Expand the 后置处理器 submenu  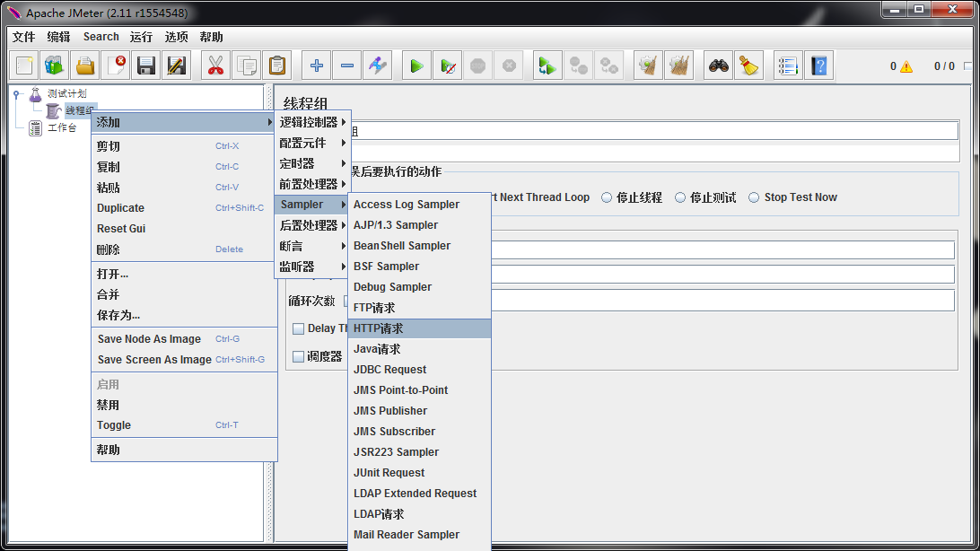(312, 225)
